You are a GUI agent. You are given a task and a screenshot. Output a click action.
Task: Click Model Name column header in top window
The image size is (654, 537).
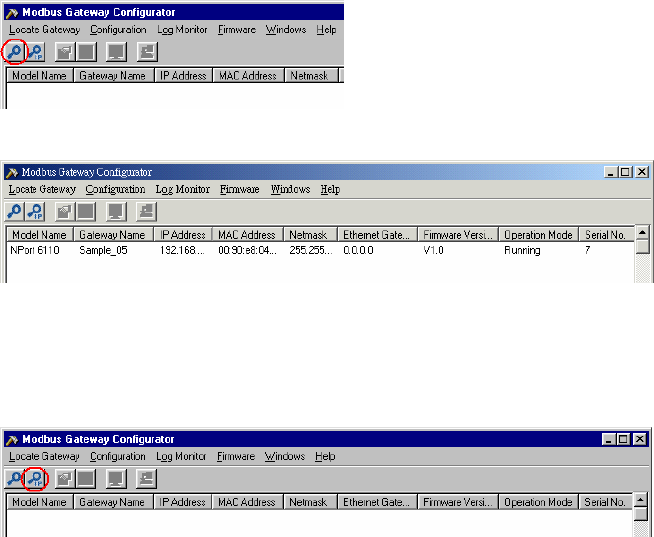(40, 76)
